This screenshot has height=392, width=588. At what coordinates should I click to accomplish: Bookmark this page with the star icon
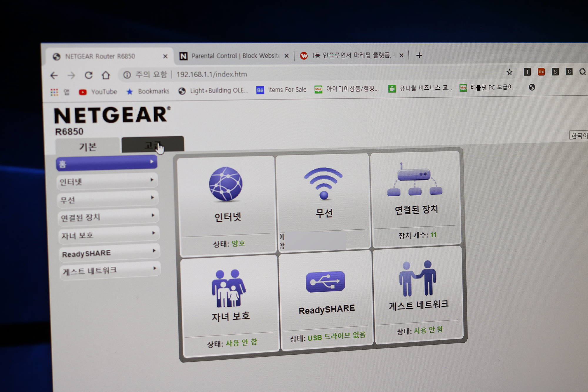tap(509, 72)
